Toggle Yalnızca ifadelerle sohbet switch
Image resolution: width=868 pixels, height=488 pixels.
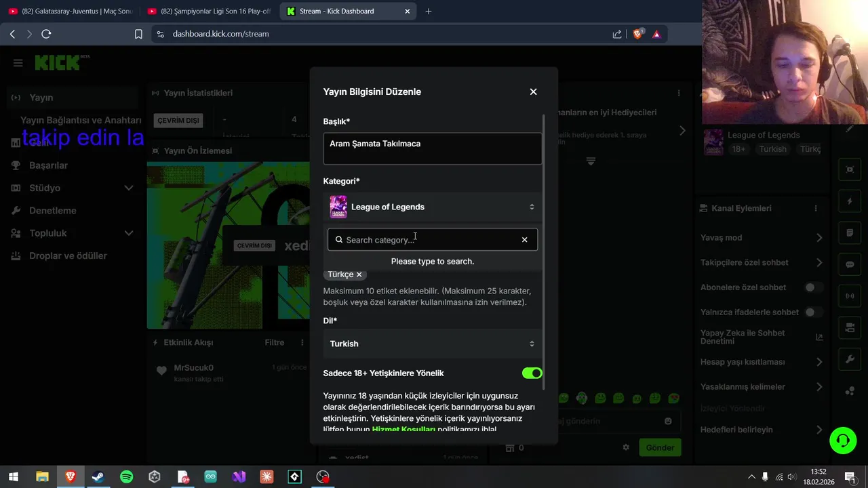(x=813, y=312)
